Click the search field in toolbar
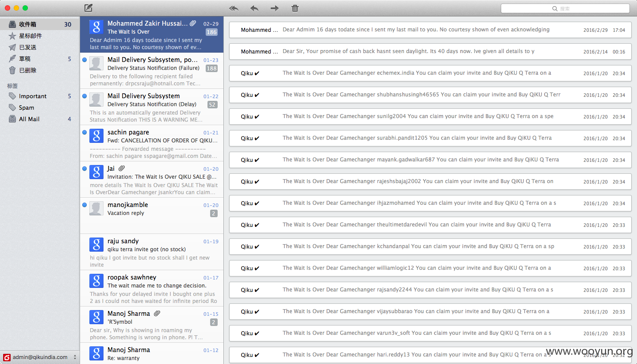 coord(565,8)
